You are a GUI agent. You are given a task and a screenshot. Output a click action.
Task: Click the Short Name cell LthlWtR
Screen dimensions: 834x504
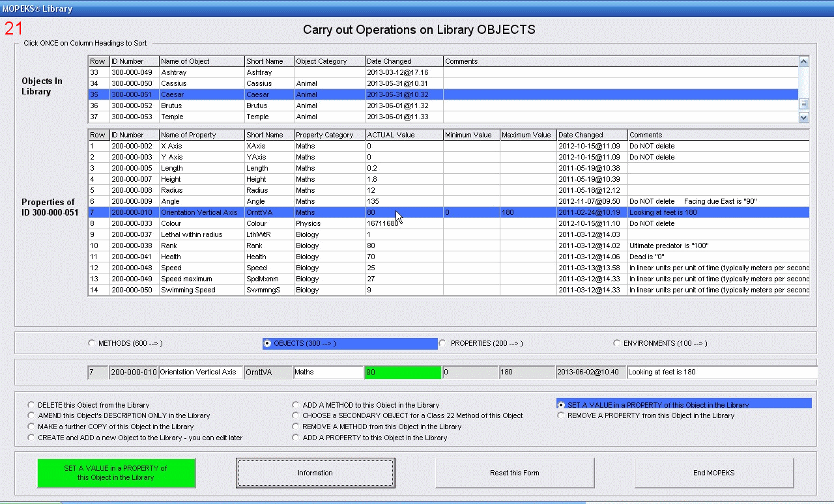point(269,234)
